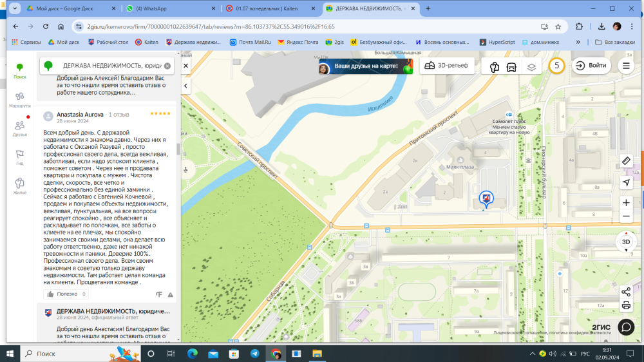Open the HyperScript bookmark
The width and height of the screenshot is (644, 362).
(497, 42)
